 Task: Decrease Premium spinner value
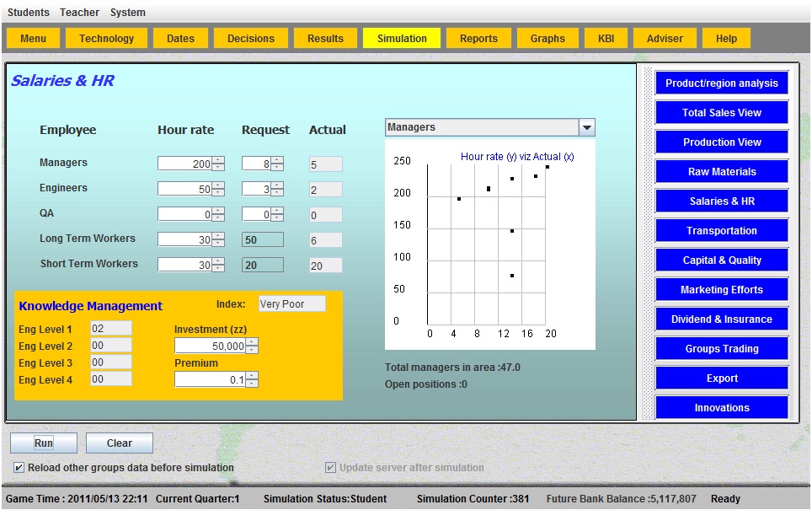click(x=251, y=384)
